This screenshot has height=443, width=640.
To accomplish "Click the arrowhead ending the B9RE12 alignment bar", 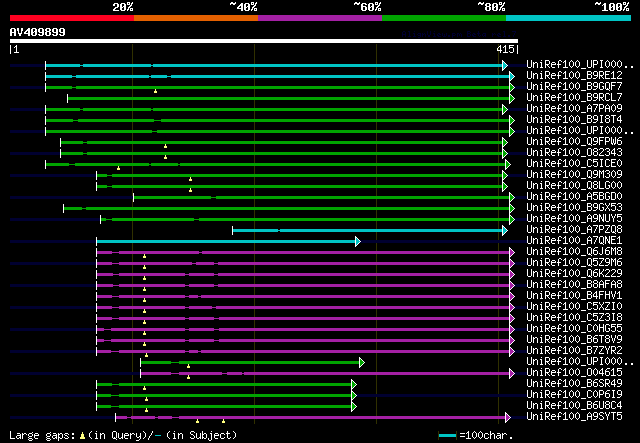I will [x=511, y=76].
